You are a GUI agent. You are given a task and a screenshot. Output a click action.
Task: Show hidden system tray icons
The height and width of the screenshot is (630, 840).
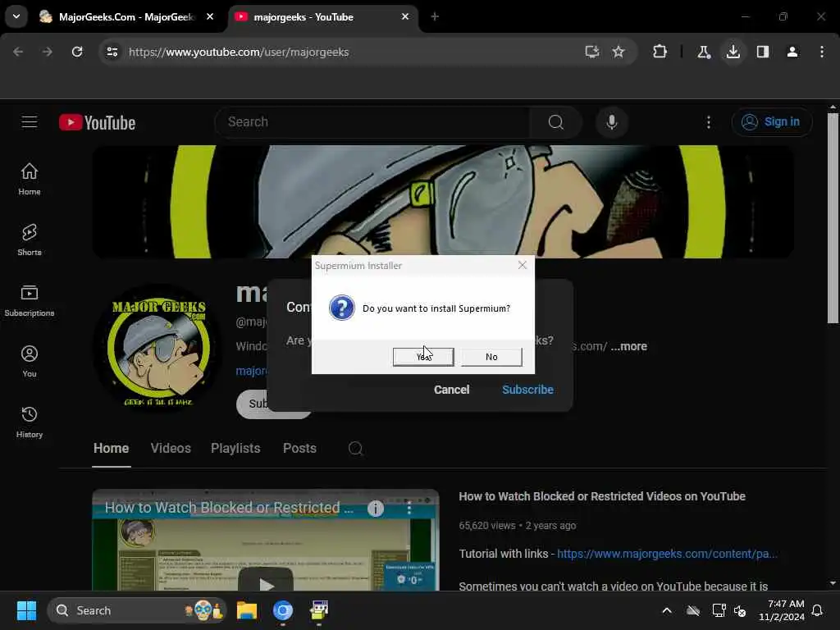667,610
